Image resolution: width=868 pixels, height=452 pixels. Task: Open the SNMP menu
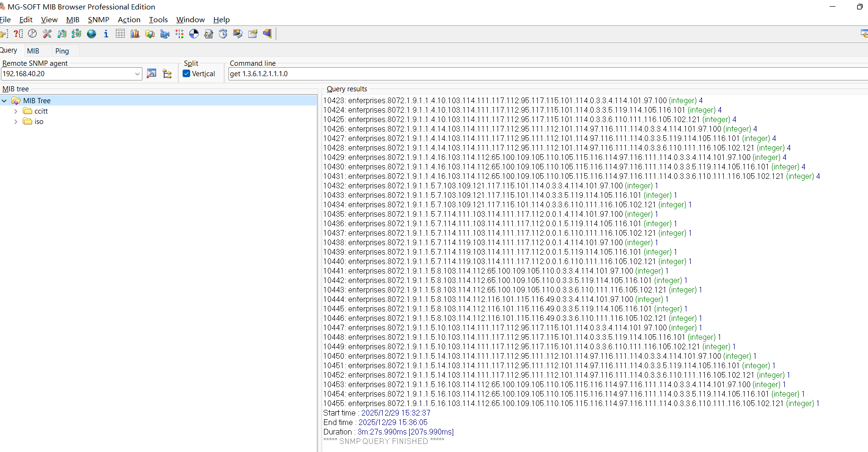pyautogui.click(x=98, y=19)
